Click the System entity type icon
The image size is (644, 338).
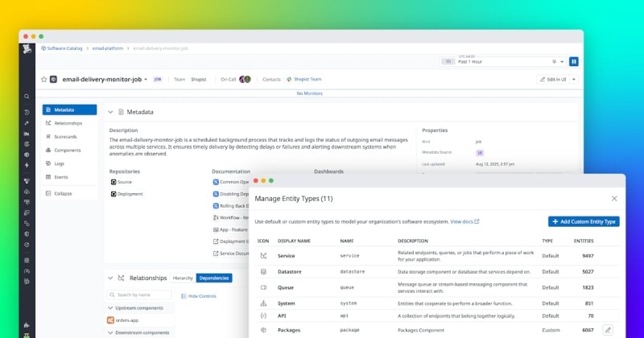263,303
